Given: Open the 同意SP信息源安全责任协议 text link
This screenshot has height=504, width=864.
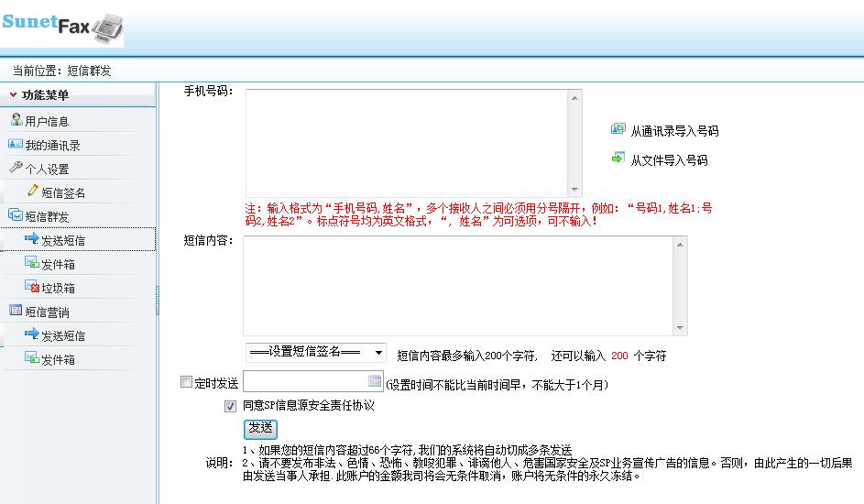Looking at the screenshot, I should [309, 405].
